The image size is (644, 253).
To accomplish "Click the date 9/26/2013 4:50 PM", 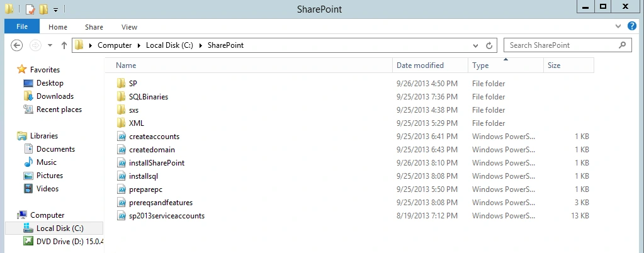I will pyautogui.click(x=427, y=83).
